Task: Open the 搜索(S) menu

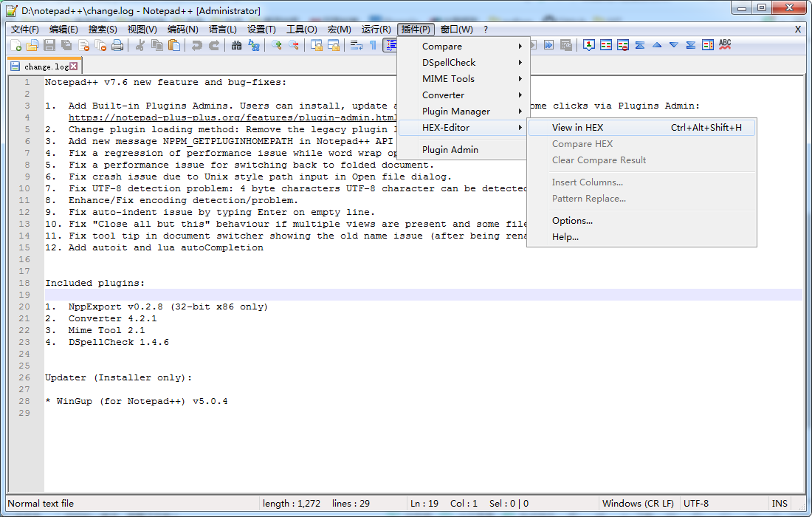Action: point(103,30)
